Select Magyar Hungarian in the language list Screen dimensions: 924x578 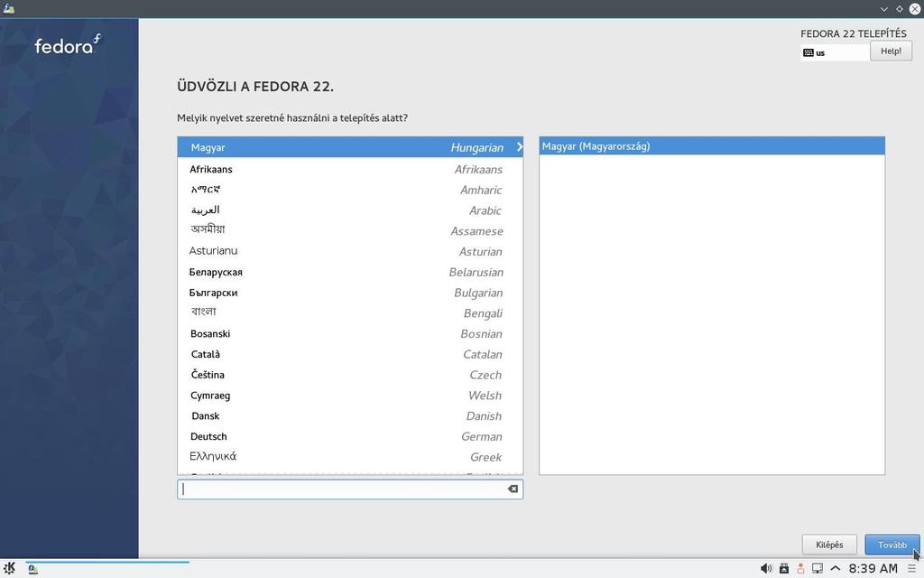pyautogui.click(x=350, y=147)
